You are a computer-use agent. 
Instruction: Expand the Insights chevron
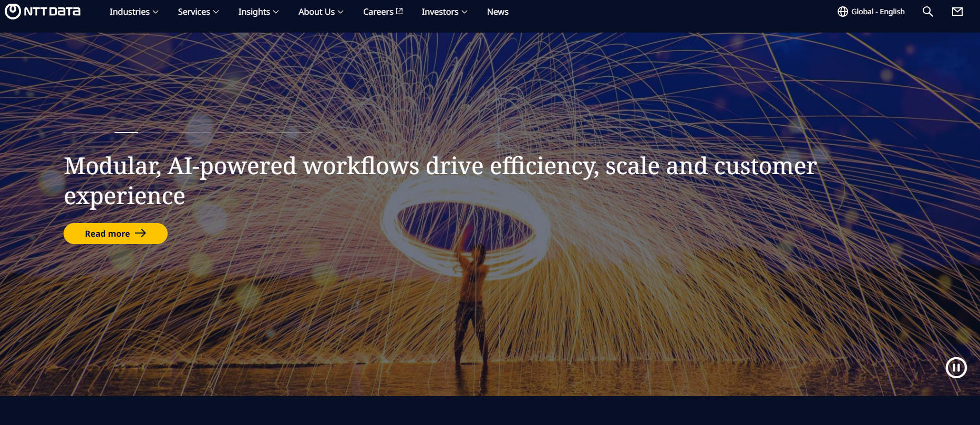click(276, 12)
